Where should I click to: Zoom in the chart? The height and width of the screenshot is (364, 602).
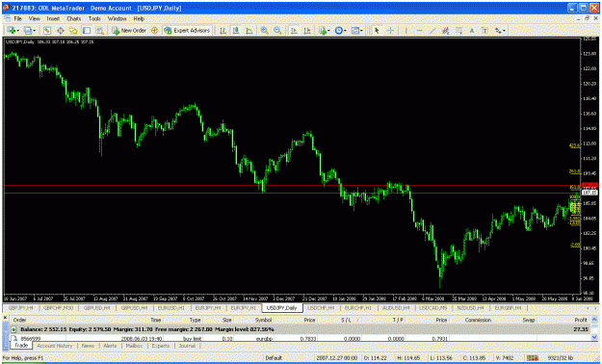264,31
